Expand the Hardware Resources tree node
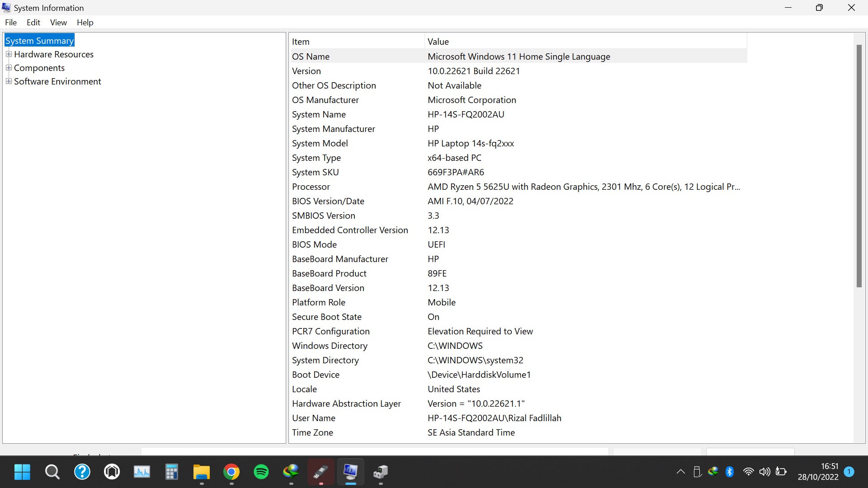The height and width of the screenshot is (488, 868). [x=9, y=54]
